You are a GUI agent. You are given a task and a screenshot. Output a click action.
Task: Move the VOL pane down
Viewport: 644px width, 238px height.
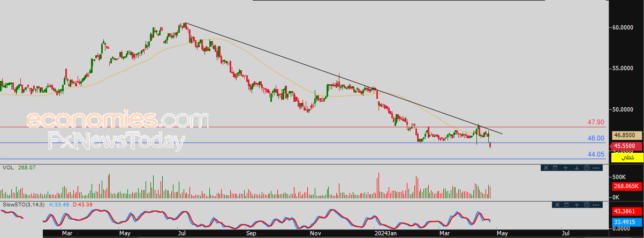[577, 168]
